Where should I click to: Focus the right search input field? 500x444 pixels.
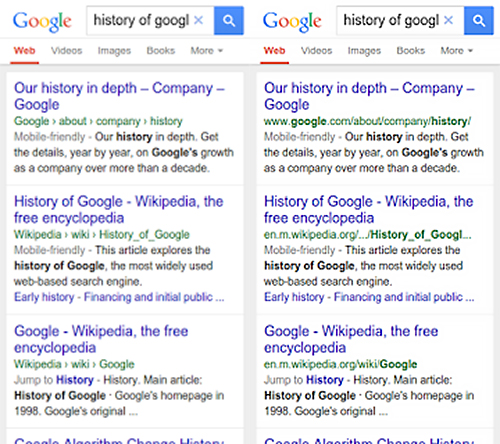point(391,20)
